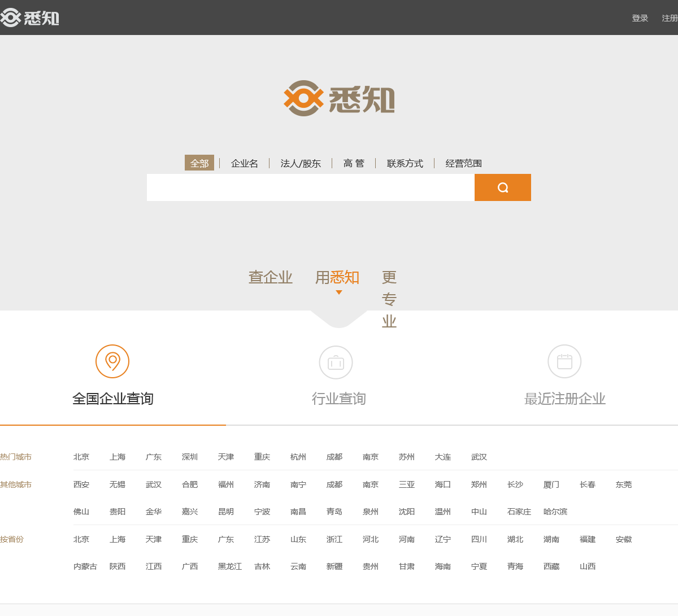This screenshot has width=678, height=616.
Task: Select the 全部 search filter tab
Action: [x=199, y=163]
